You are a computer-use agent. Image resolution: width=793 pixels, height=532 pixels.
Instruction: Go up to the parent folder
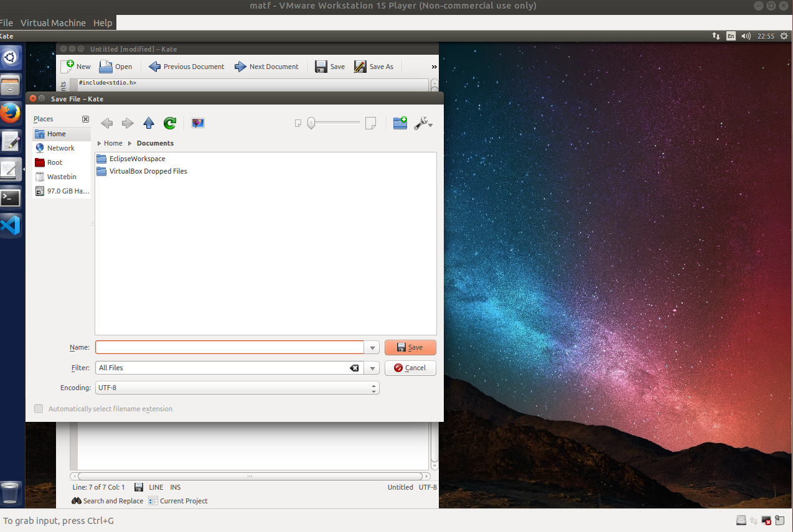[148, 123]
